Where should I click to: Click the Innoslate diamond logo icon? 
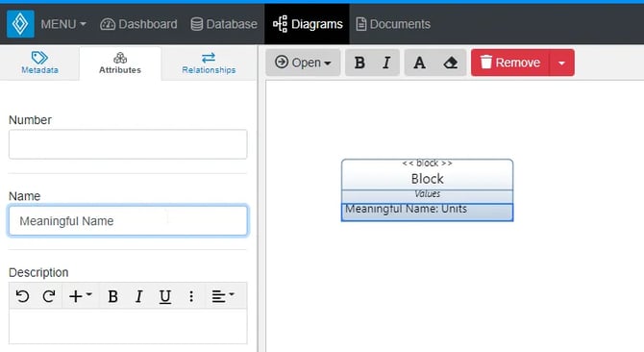point(20,24)
